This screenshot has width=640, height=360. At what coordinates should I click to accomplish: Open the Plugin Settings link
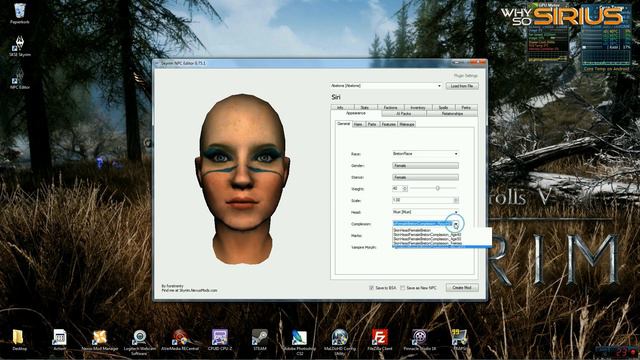(466, 76)
